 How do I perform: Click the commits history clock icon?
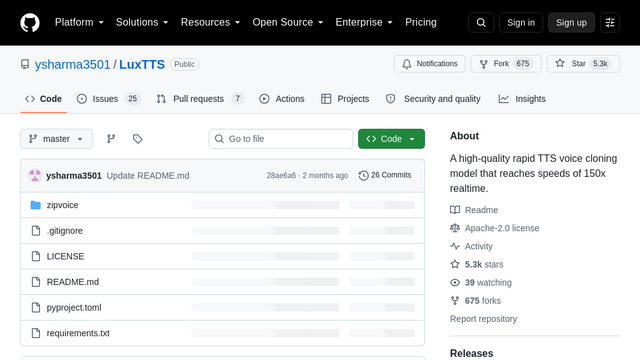tap(363, 176)
